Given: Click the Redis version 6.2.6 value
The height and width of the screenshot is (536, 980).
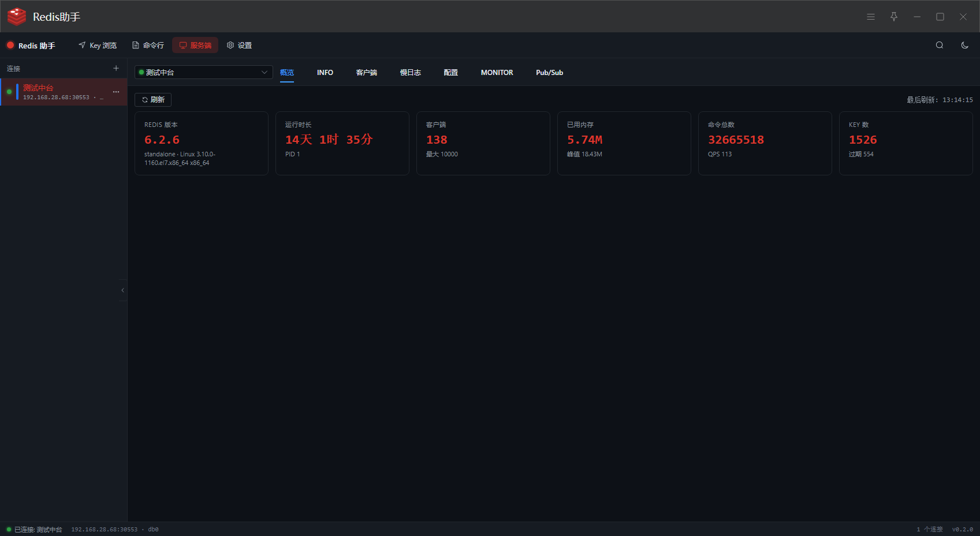Looking at the screenshot, I should (x=162, y=140).
